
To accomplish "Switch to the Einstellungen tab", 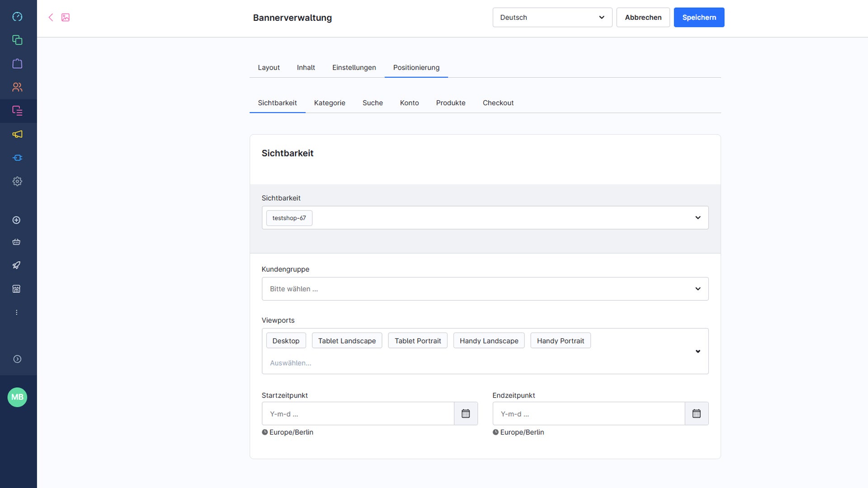I will [x=354, y=67].
